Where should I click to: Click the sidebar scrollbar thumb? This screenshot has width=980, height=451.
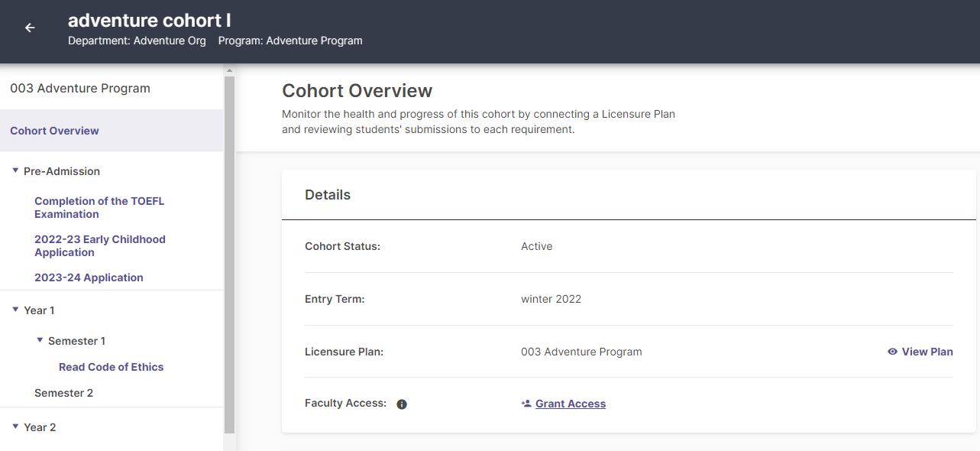pyautogui.click(x=229, y=255)
